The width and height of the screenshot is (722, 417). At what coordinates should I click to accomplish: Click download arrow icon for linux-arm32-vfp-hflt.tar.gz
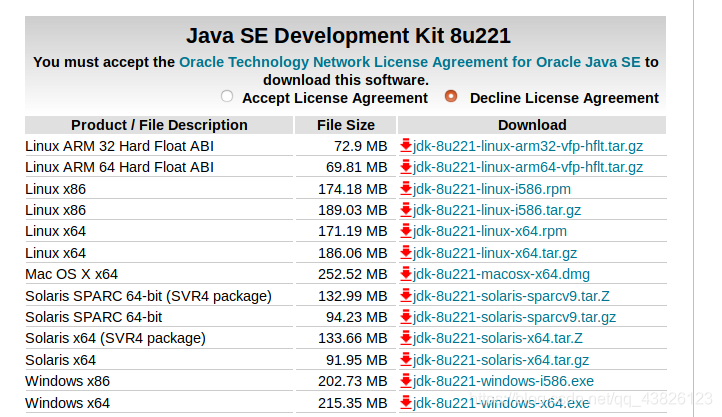tap(406, 145)
